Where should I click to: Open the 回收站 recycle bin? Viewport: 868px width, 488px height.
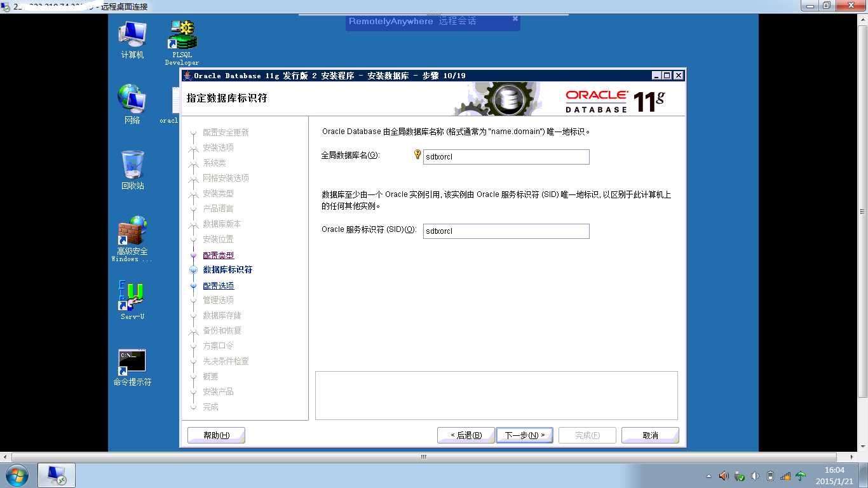coord(132,170)
